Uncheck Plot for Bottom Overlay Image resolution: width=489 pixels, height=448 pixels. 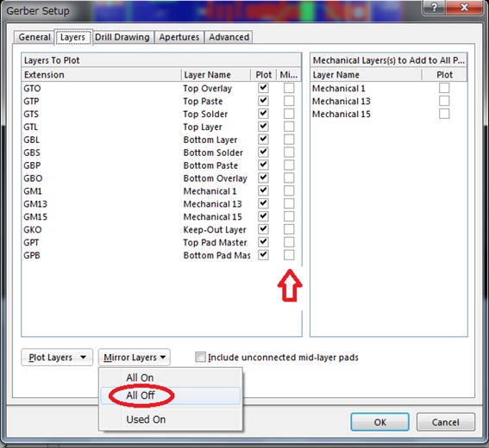(263, 177)
